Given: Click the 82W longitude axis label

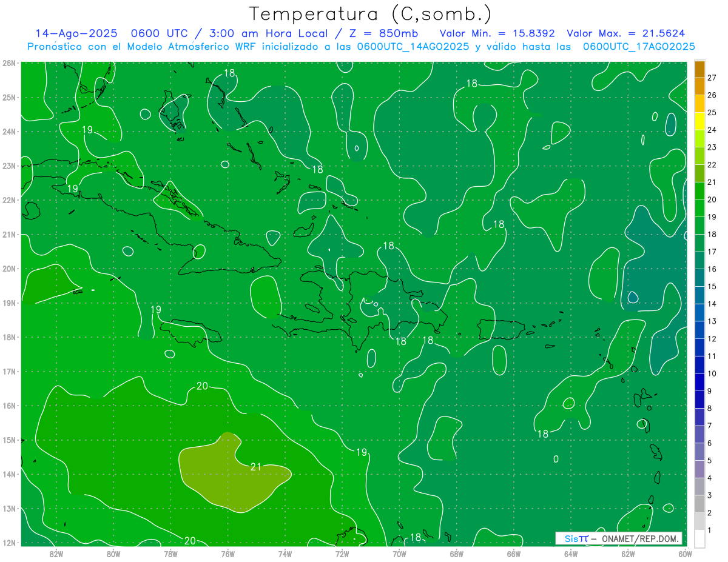Looking at the screenshot, I should coord(56,553).
